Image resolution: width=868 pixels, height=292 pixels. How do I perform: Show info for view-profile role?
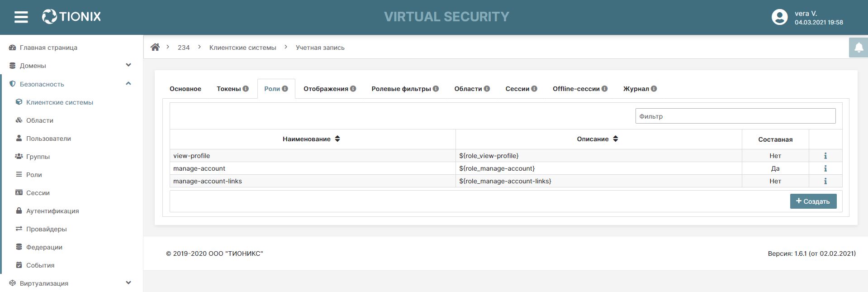(825, 156)
